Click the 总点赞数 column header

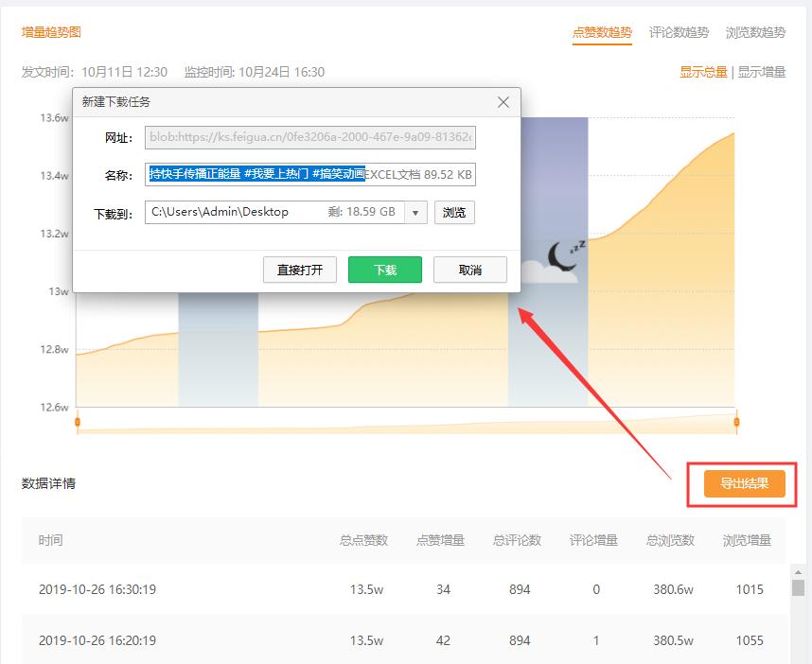click(x=364, y=540)
